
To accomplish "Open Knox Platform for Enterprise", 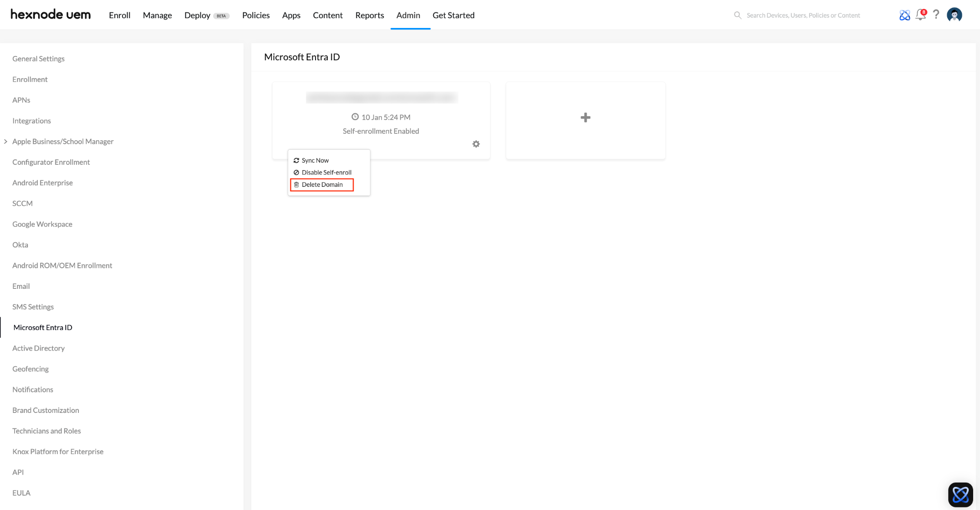I will click(58, 452).
